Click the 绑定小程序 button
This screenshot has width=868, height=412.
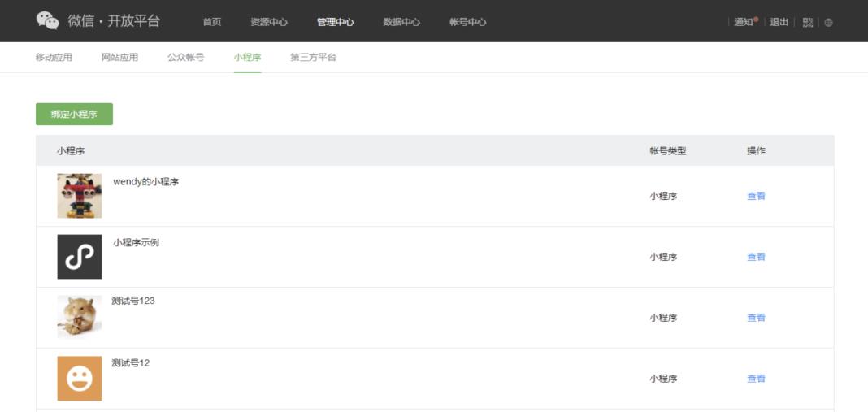(x=74, y=114)
